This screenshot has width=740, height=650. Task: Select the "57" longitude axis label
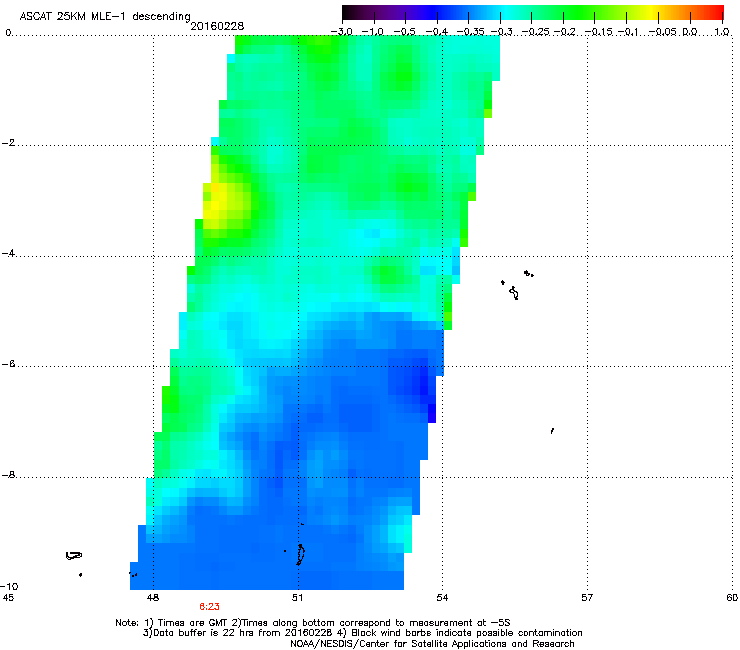point(587,598)
